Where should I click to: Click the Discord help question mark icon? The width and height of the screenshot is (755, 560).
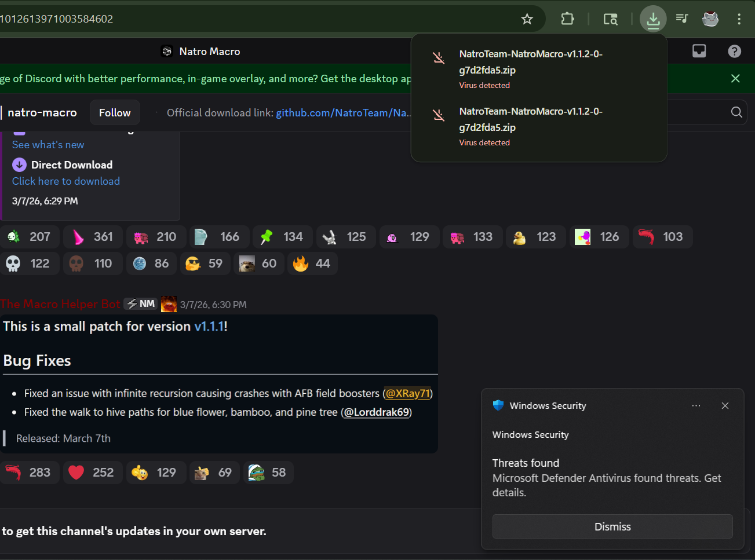tap(734, 51)
